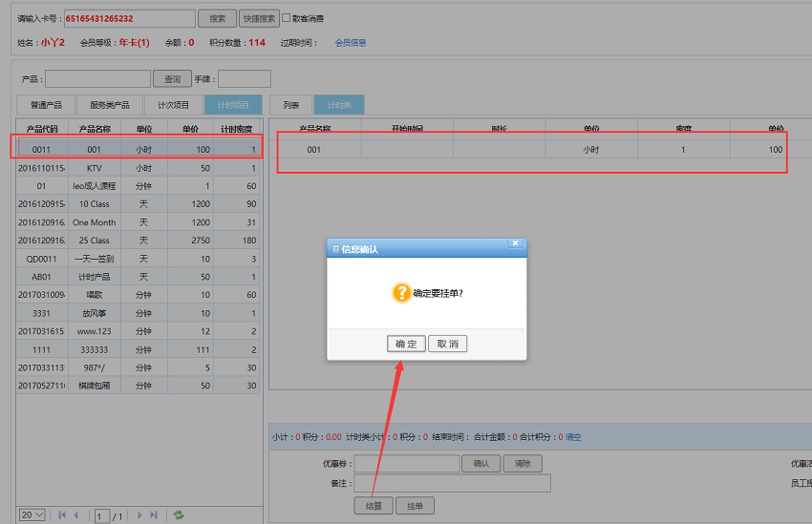Click the next page arrow icon
Viewport: 812px width, 524px height.
(x=139, y=515)
